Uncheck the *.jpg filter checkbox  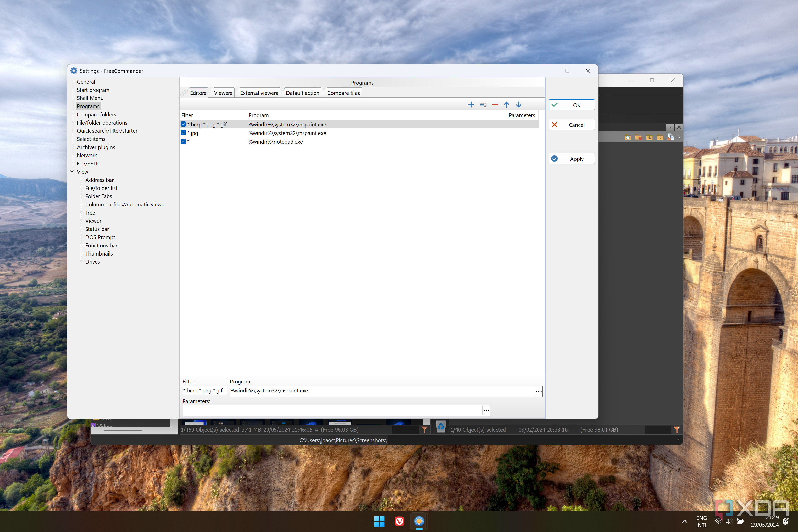pyautogui.click(x=184, y=133)
